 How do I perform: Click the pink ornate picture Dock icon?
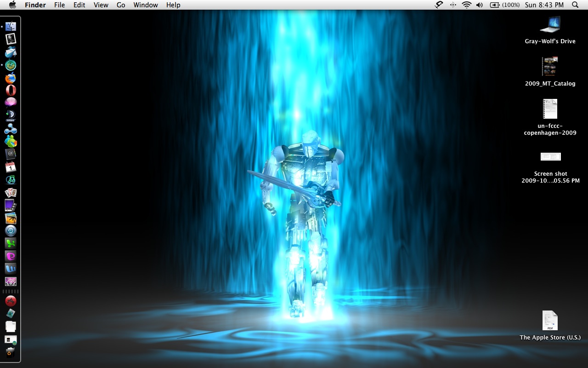11,281
